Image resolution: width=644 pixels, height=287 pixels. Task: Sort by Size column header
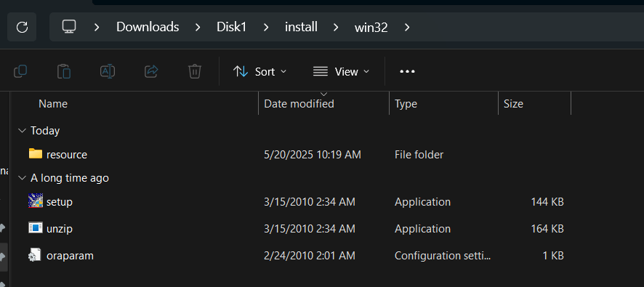click(x=513, y=104)
